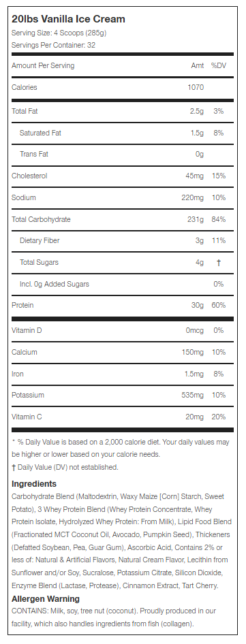Select the Cholesterol 45mg value
The width and height of the screenshot is (246, 644).
pos(195,176)
